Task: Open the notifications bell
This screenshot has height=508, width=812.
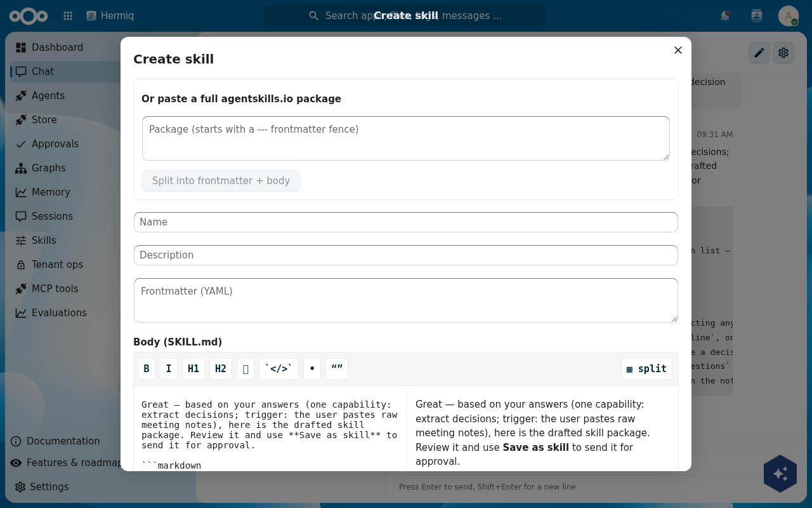Action: click(x=725, y=16)
